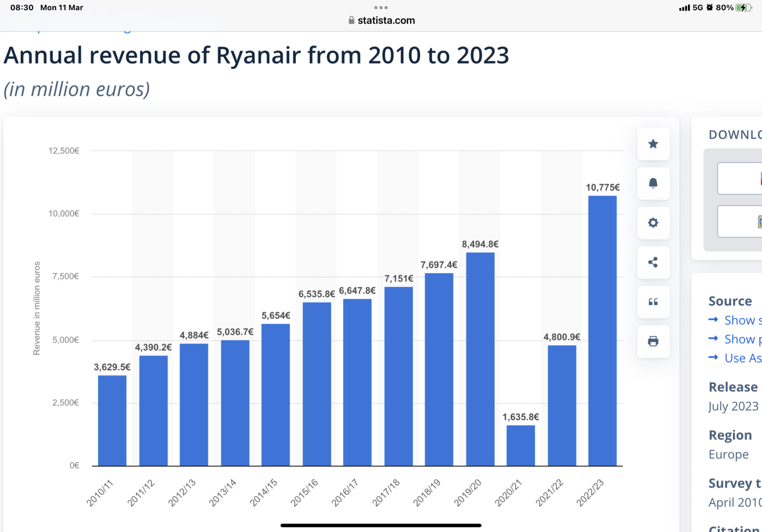Click the 2022/23 x-axis label
The image size is (762, 532).
pos(590,493)
